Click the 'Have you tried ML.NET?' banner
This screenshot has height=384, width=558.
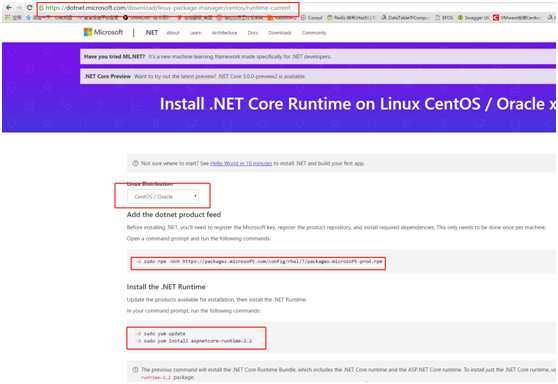pyautogui.click(x=318, y=57)
